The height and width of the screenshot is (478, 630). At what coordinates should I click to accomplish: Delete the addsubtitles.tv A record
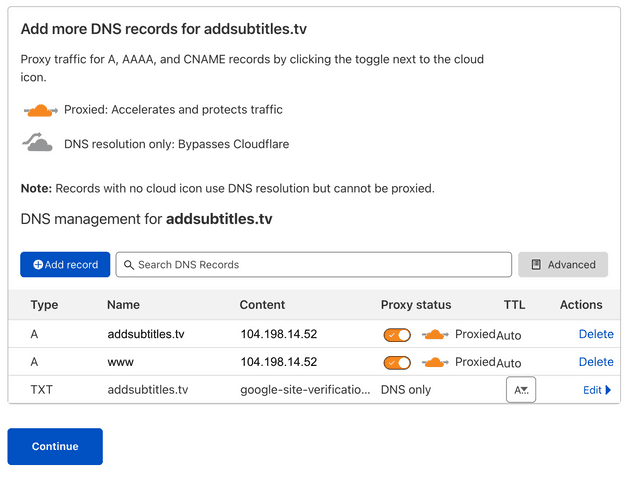[596, 335]
